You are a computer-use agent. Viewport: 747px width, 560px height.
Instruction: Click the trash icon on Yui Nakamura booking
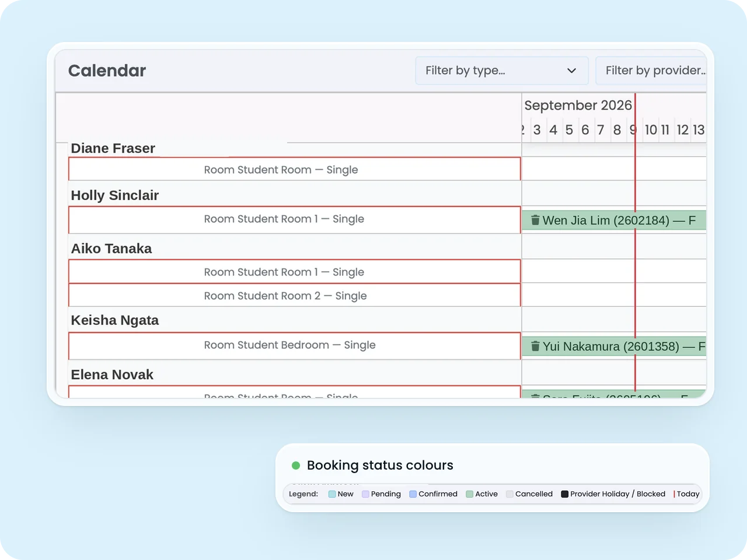(x=535, y=346)
